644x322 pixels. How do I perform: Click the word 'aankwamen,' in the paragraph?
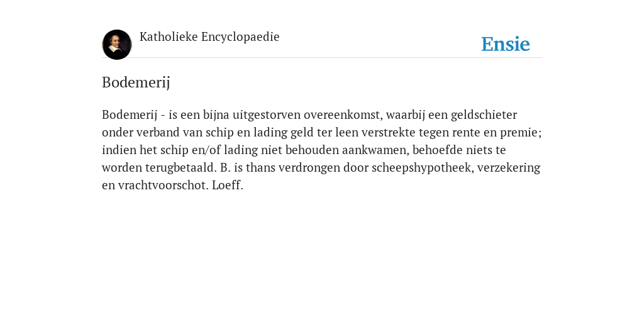tap(375, 150)
